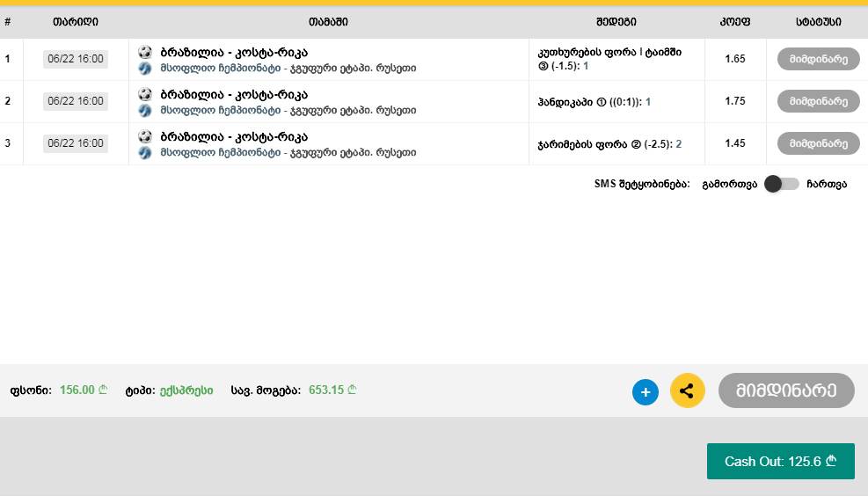Click the 156.00 stake amount
The width and height of the screenshot is (868, 496).
tap(83, 390)
